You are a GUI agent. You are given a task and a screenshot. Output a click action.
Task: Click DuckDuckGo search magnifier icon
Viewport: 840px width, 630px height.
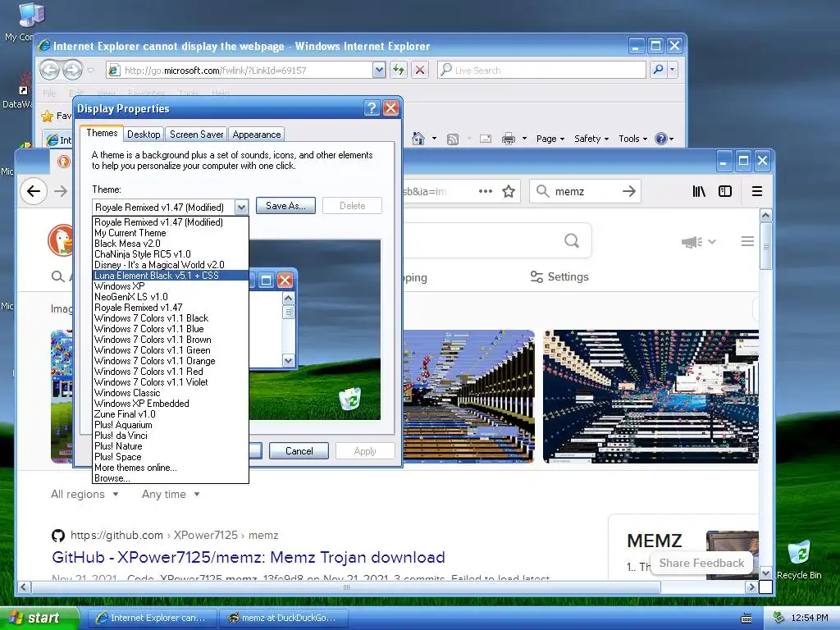click(572, 241)
